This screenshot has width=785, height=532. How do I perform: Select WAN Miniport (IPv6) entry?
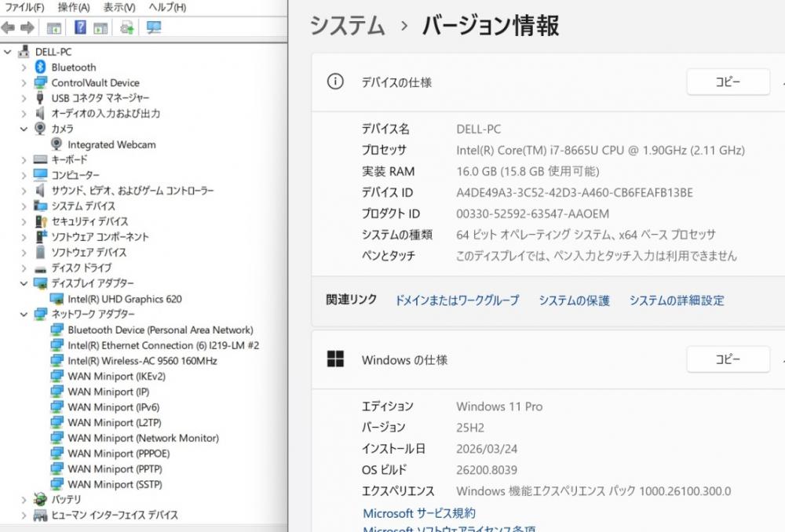coord(114,407)
